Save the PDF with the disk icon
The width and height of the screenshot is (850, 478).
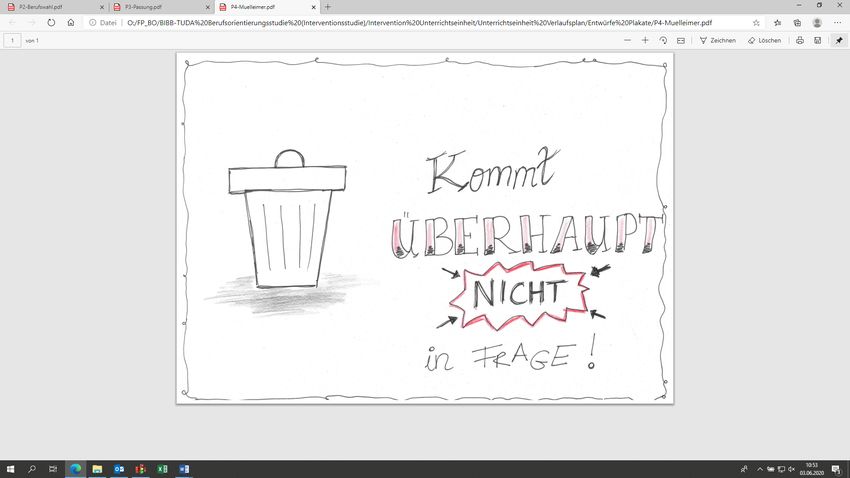817,40
